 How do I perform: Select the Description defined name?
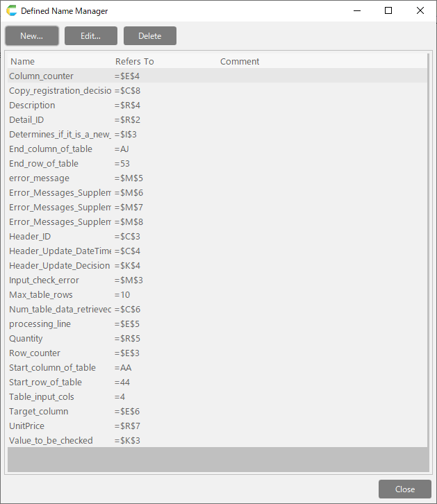[x=32, y=106]
